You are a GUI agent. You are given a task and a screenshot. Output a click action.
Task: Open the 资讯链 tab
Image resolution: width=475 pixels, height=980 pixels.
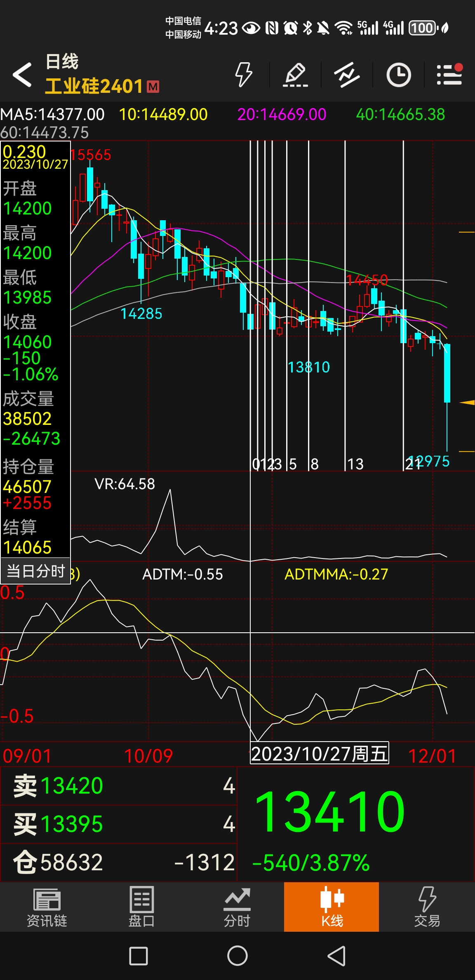[x=47, y=907]
